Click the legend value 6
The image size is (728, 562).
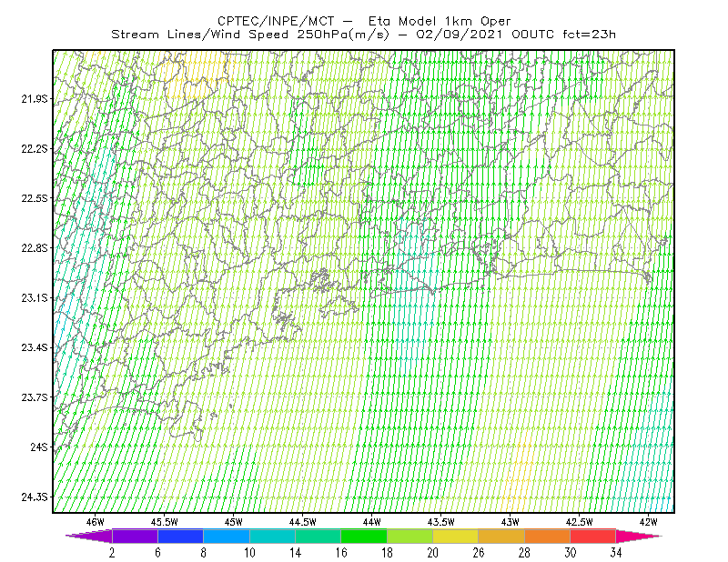pos(157,553)
